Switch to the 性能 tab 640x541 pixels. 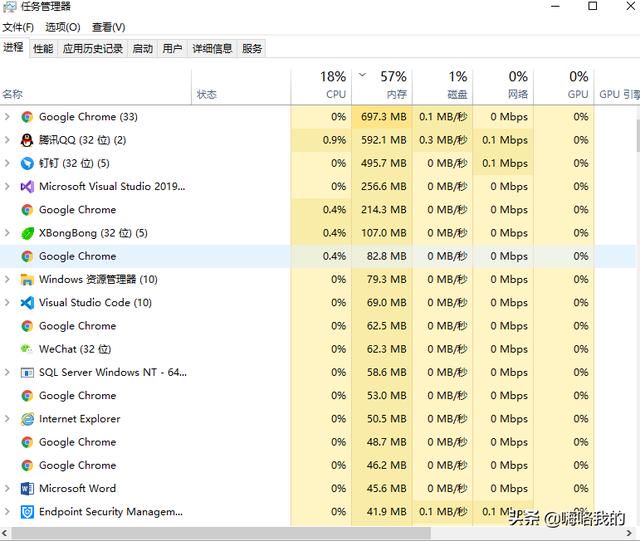[x=43, y=49]
